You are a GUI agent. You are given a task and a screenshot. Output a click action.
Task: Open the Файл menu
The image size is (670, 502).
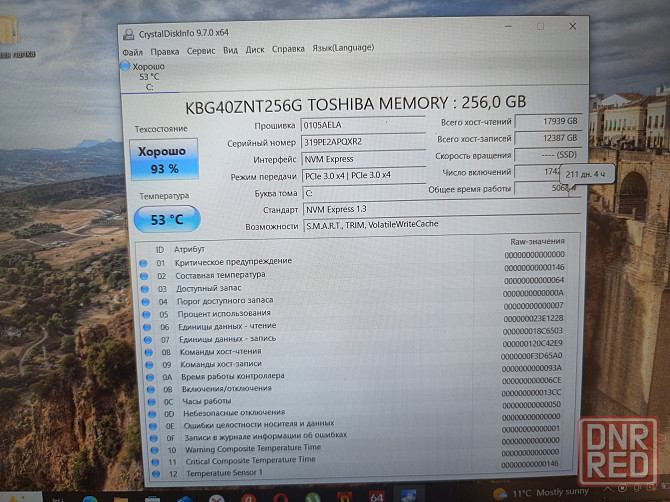(x=132, y=50)
